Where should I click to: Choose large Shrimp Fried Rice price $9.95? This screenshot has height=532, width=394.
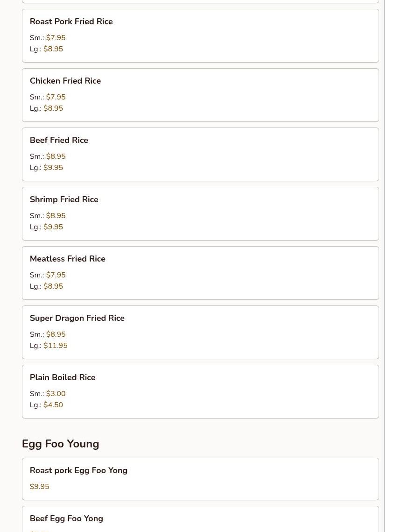[x=53, y=227]
